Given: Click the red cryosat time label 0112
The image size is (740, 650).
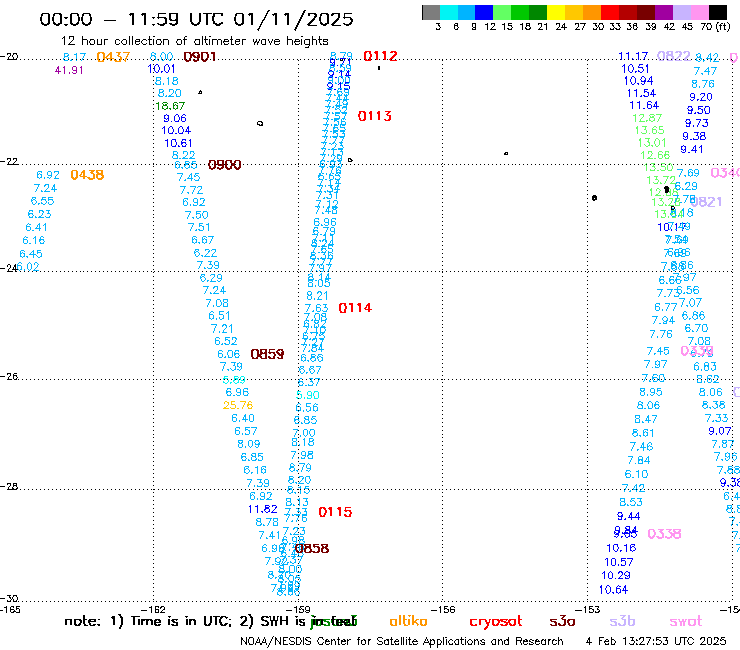Looking at the screenshot, I should 380,56.
